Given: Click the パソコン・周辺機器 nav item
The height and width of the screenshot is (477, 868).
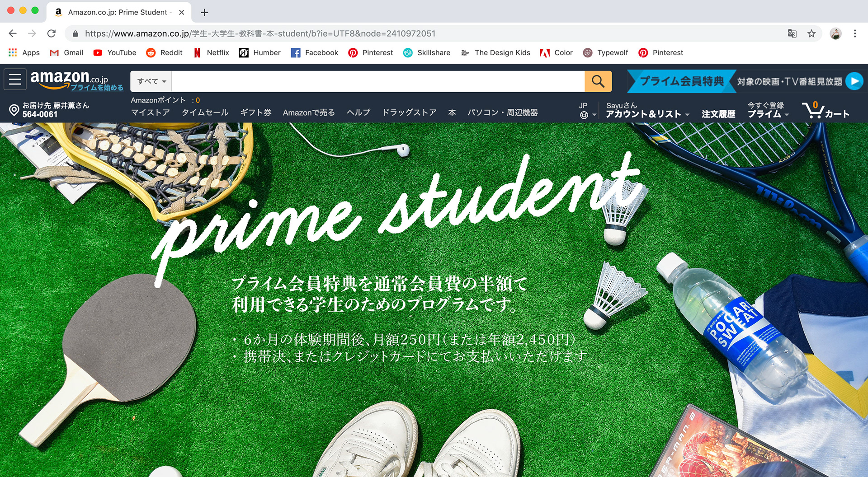Looking at the screenshot, I should [502, 112].
